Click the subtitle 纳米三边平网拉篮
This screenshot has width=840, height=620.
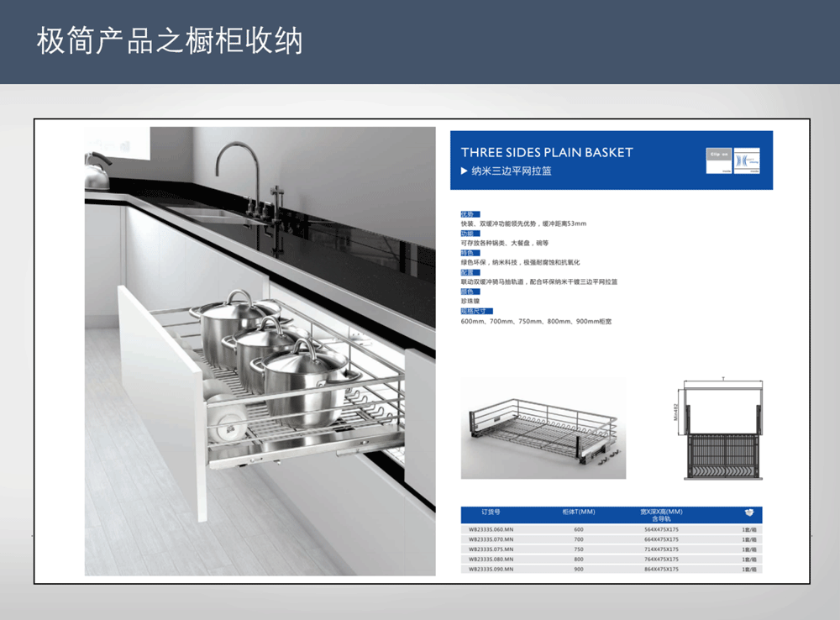512,171
